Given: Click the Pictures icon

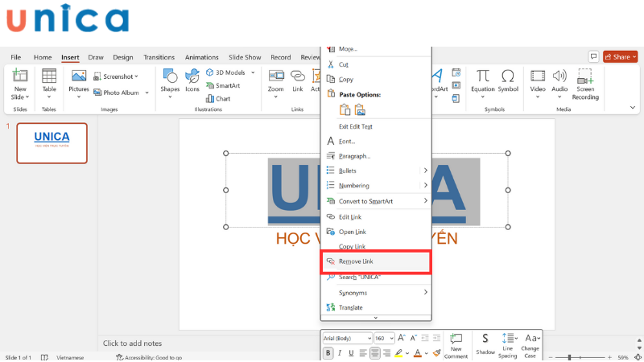Looking at the screenshot, I should point(78,76).
